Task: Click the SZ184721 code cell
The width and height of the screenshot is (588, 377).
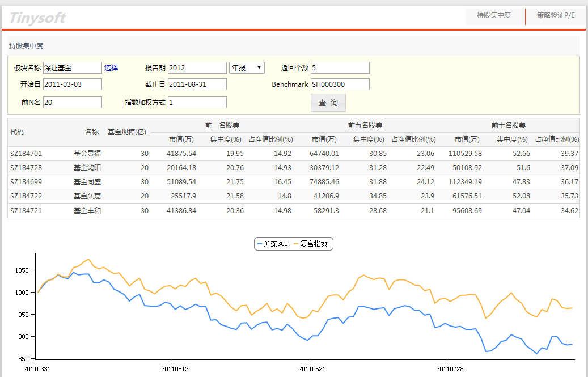Action: pos(26,211)
